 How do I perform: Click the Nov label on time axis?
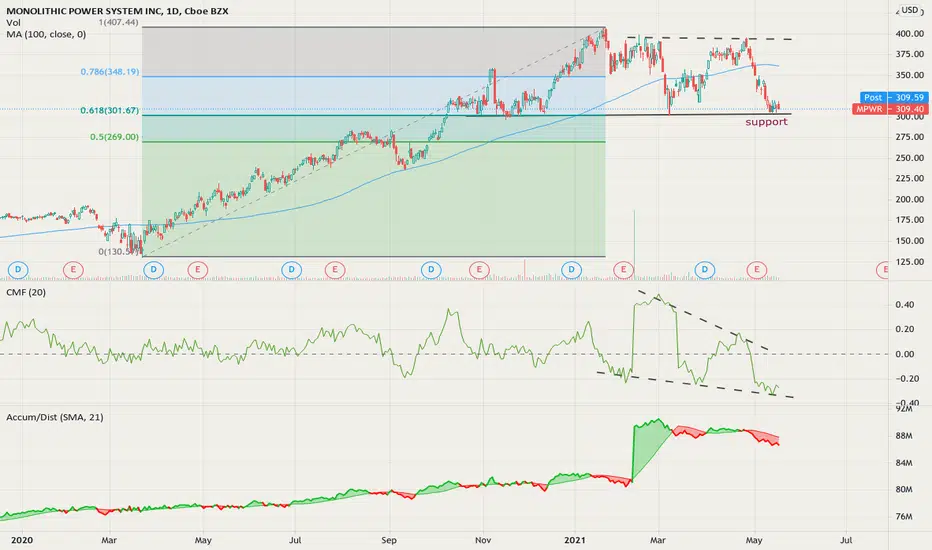(x=483, y=540)
